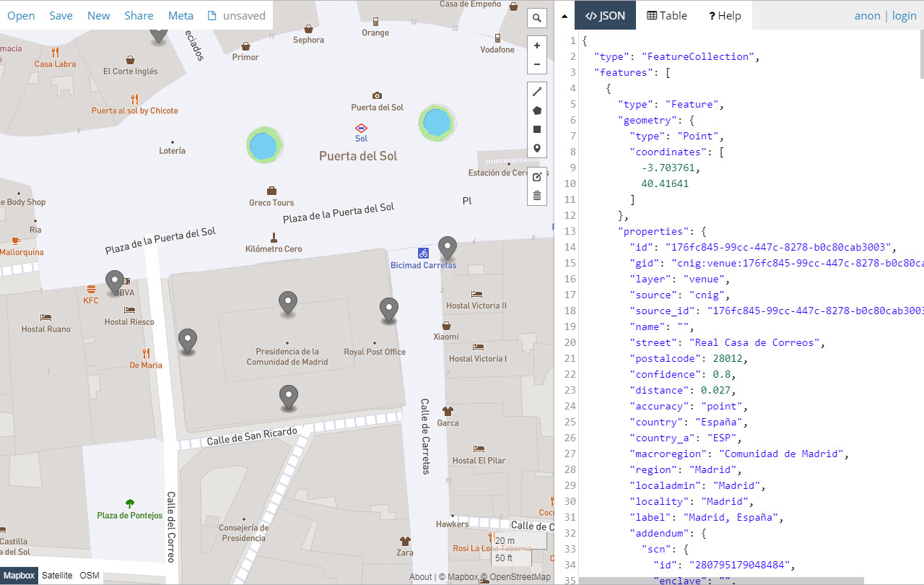Open the New menu item

coord(99,15)
